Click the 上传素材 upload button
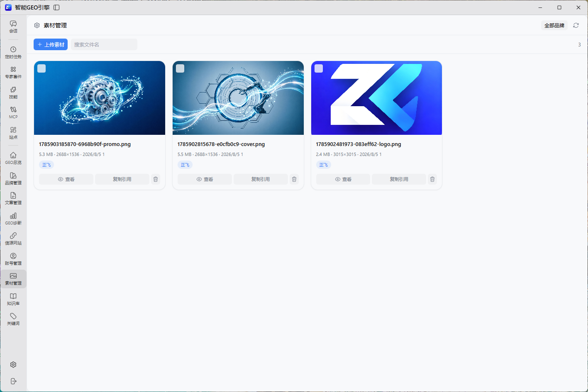Image resolution: width=588 pixels, height=392 pixels. click(x=51, y=44)
